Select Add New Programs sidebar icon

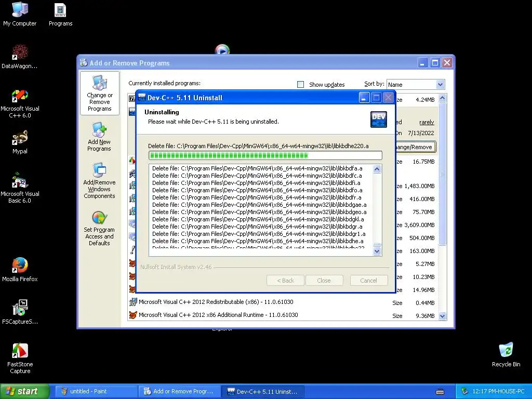(99, 137)
